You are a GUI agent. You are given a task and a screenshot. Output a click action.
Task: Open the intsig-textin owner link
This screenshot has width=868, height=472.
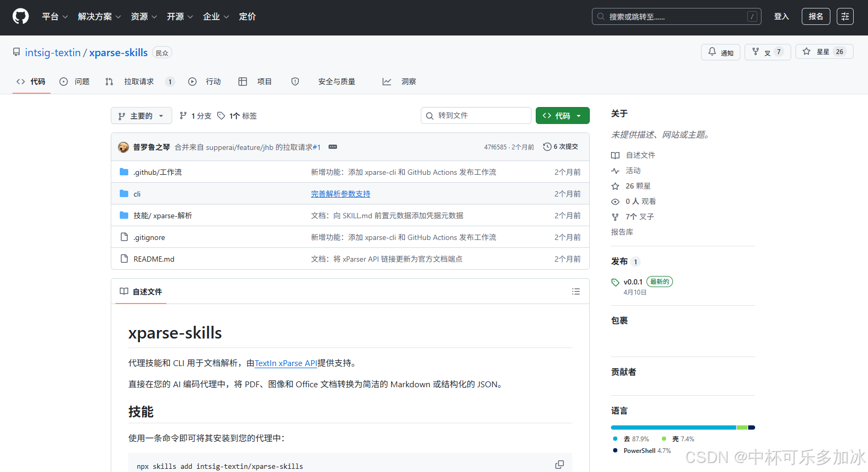[52, 52]
